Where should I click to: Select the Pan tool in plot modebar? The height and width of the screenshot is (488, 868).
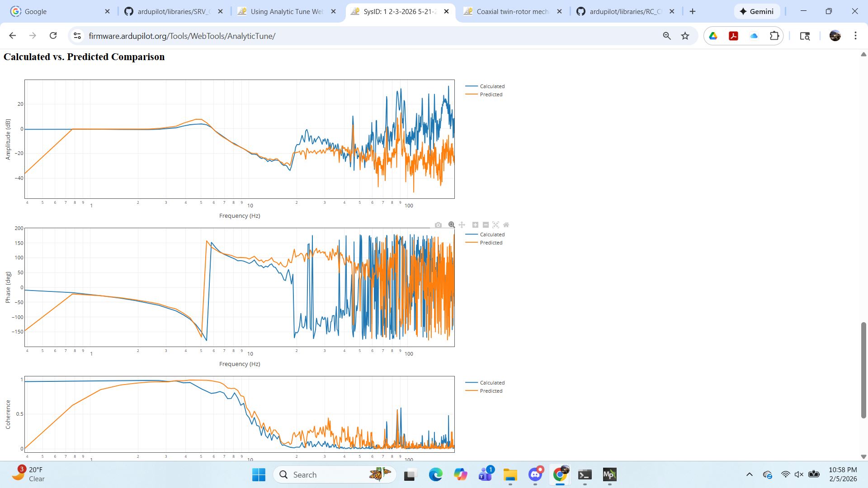pos(462,225)
